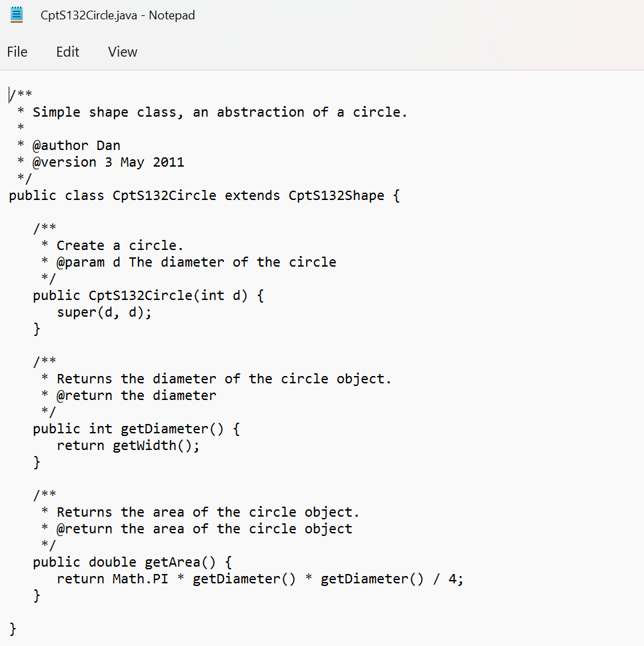Click on CptS132Shape in the class header

[335, 195]
